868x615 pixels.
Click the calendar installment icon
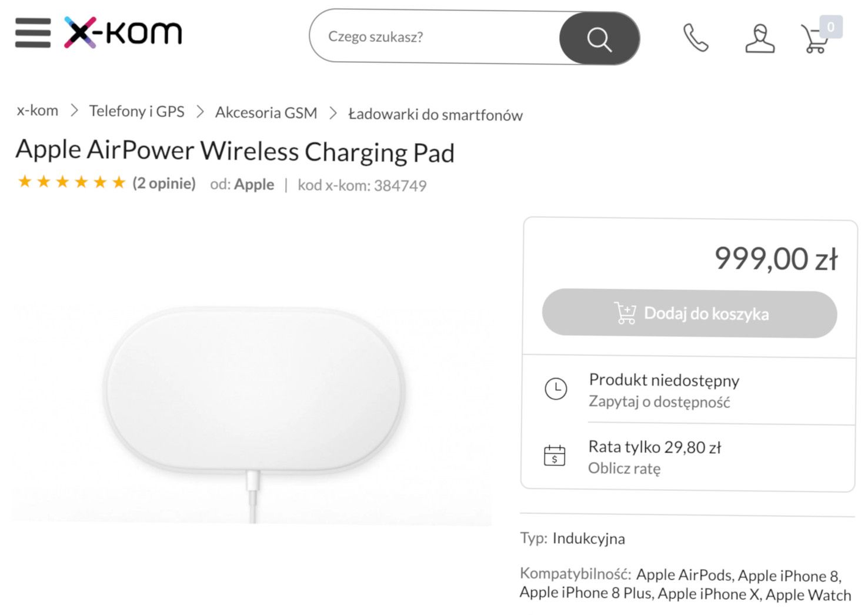(555, 456)
